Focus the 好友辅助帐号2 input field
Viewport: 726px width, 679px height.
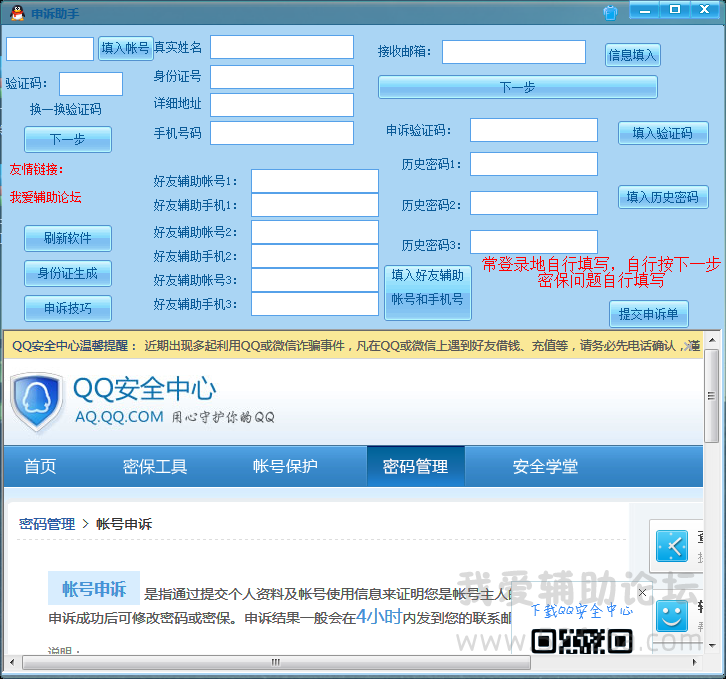[315, 232]
